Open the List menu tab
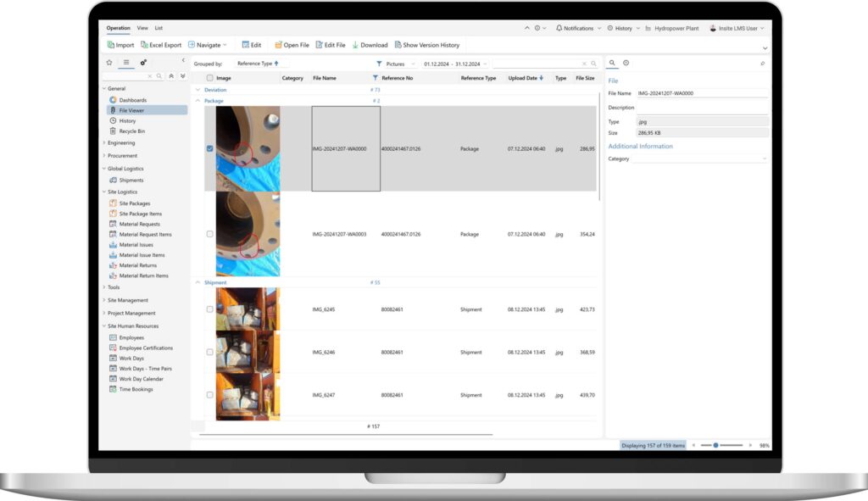The height and width of the screenshot is (501, 868). 159,28
